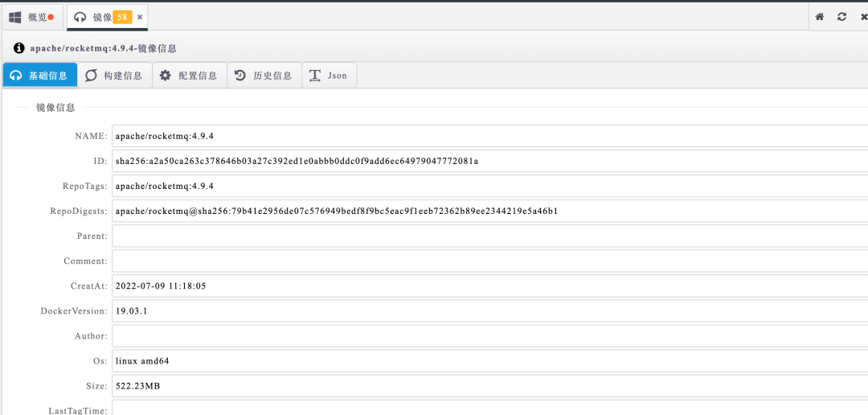868x415 pixels.
Task: Click the Size 522.23MB field
Action: pos(490,385)
